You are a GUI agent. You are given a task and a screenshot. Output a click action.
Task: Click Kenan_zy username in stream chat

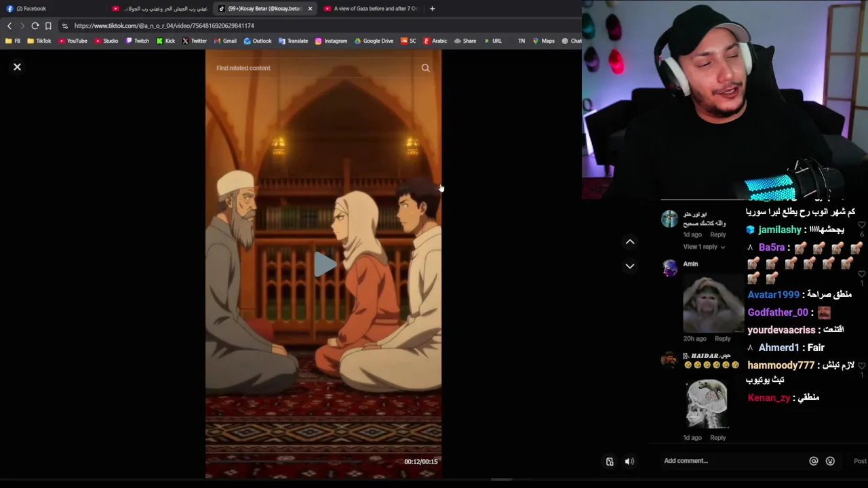coord(769,398)
